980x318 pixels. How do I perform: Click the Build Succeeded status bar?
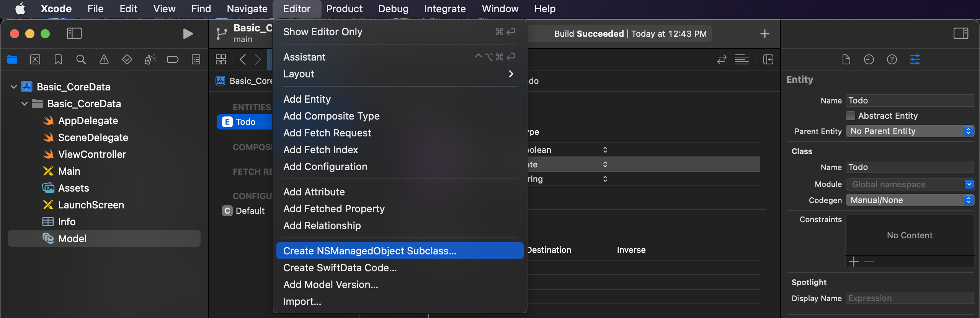coord(630,34)
